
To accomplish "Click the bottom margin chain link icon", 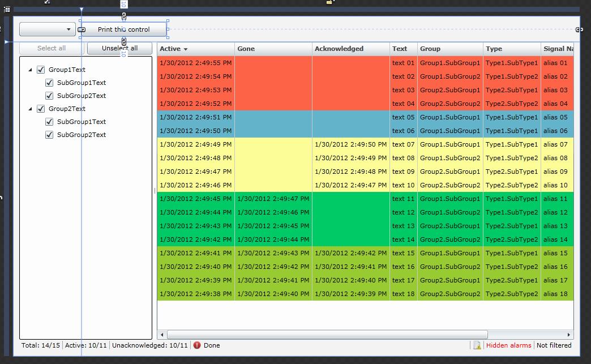I will (123, 42).
